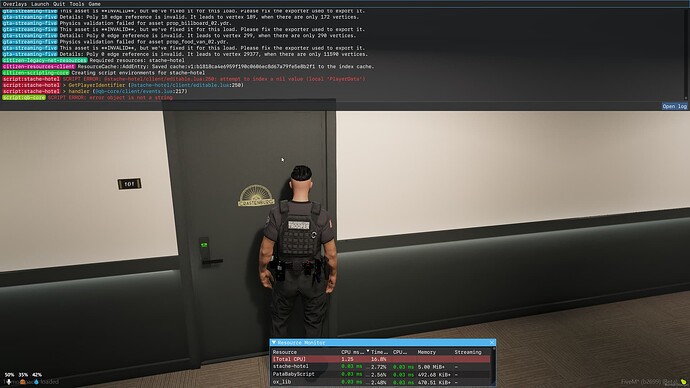Select the PataBabyScript resource row
The image size is (690, 388).
(381, 374)
